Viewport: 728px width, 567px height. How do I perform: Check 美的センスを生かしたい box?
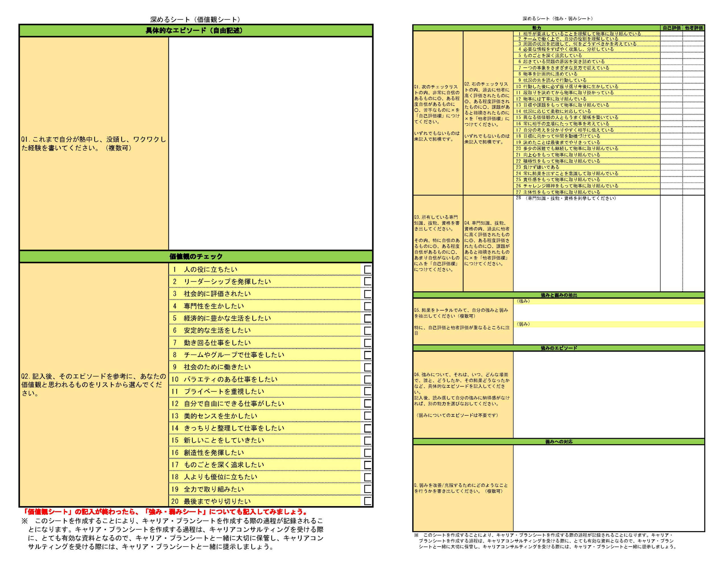click(x=368, y=416)
